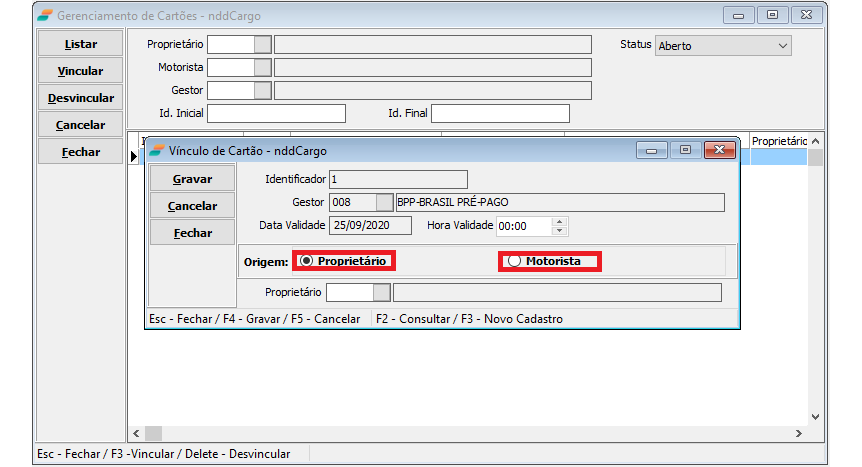Click the Gestor lookup button beside 008
The image size is (862, 467).
point(384,203)
